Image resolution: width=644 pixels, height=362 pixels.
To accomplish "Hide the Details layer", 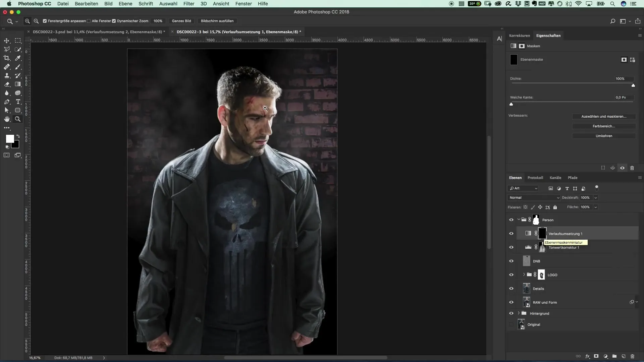I will [511, 289].
